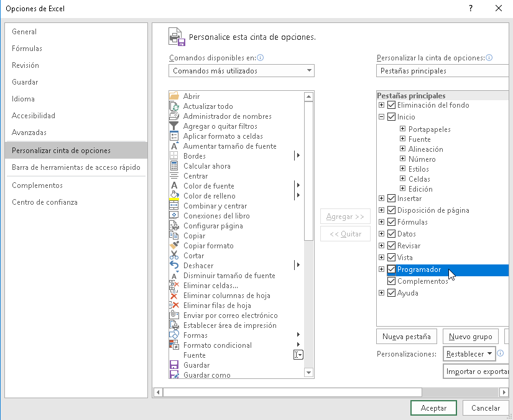Click the Abrir folder icon
The height and width of the screenshot is (420, 513).
174,96
